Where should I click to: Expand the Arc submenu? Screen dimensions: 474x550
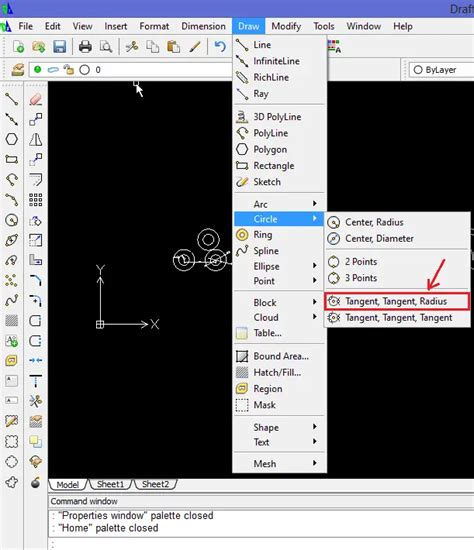click(279, 204)
